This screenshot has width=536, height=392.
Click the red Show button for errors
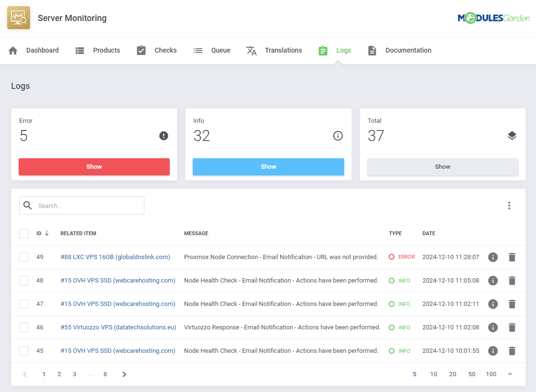[x=94, y=167]
